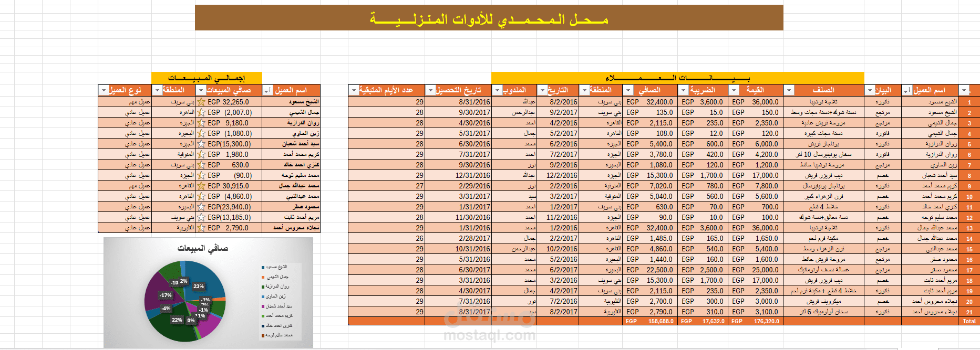Open the اسم العميل sort filter in the إجمالي المبيعات table
This screenshot has width=980, height=350.
[268, 91]
